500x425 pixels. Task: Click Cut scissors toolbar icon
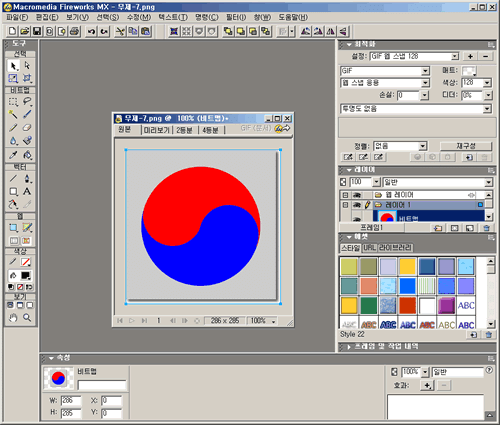coord(120,31)
